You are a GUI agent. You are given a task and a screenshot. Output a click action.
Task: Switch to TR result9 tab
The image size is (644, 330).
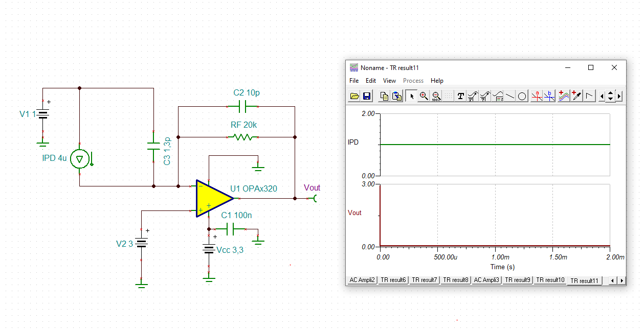pos(518,280)
